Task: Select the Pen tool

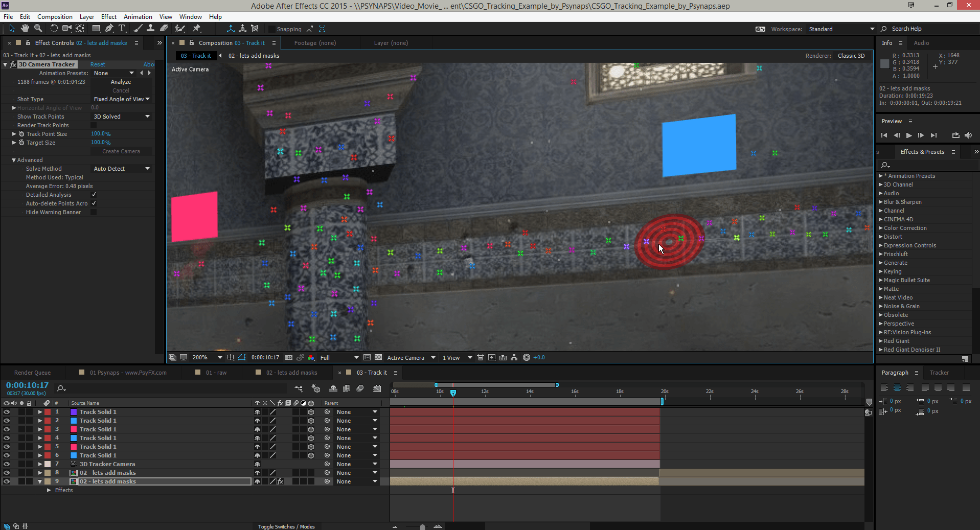Action: pyautogui.click(x=109, y=29)
